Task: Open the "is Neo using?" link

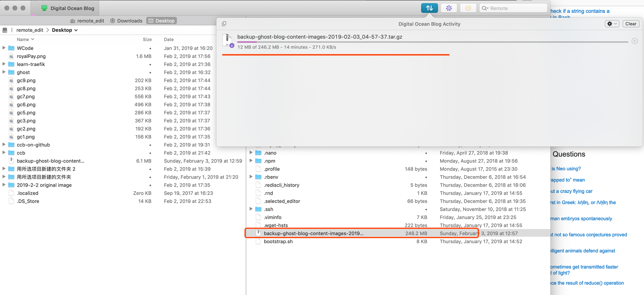Action: coord(566,169)
